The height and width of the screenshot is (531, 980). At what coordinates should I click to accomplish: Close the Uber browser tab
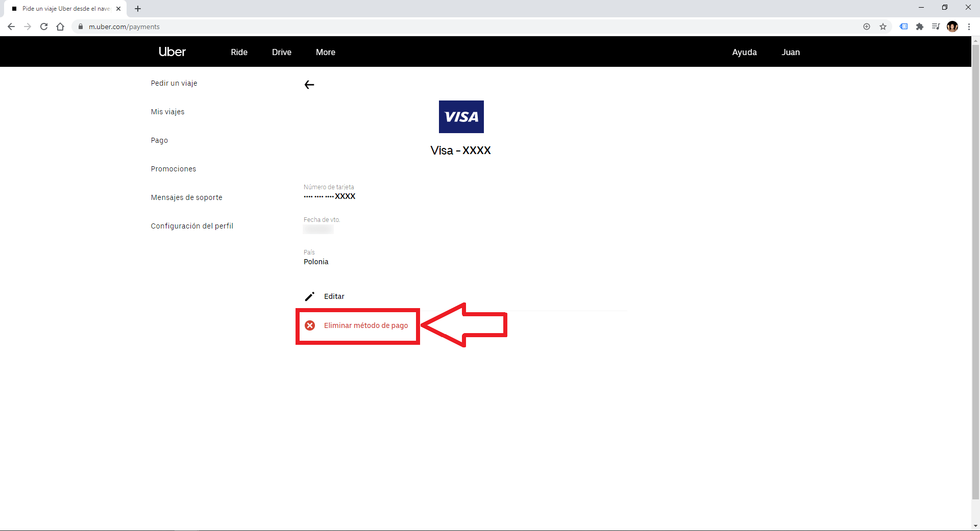point(118,9)
